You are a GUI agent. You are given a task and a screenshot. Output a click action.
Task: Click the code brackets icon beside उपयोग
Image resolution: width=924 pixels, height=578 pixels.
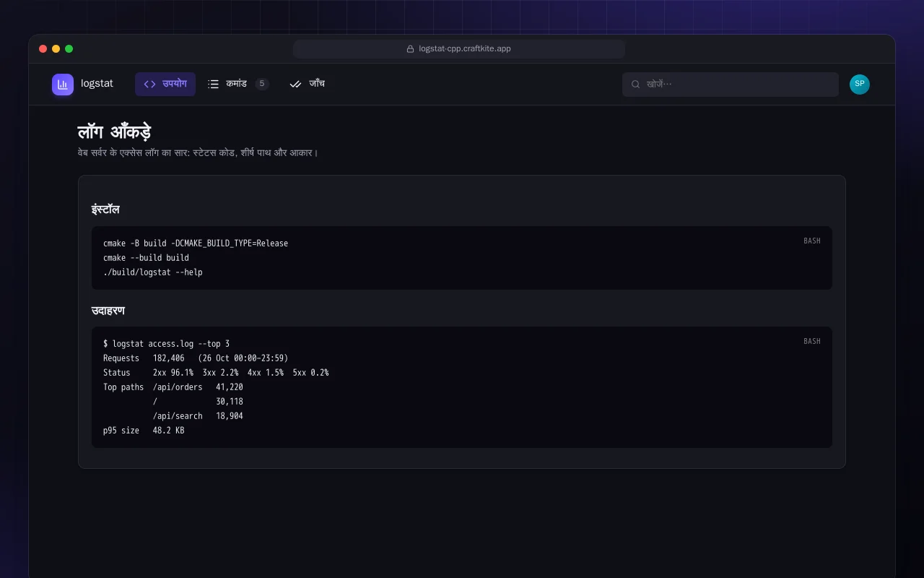[149, 84]
